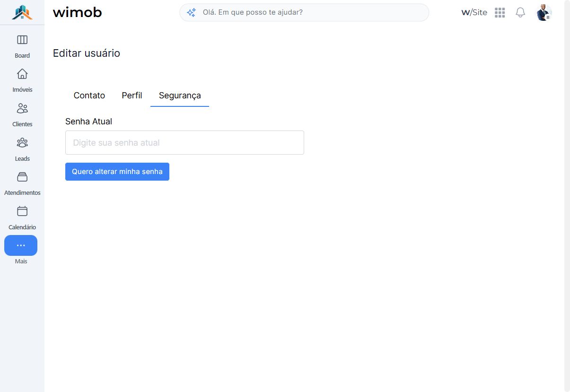This screenshot has height=392, width=570.
Task: Open the Board icon in sidebar
Action: [x=22, y=40]
